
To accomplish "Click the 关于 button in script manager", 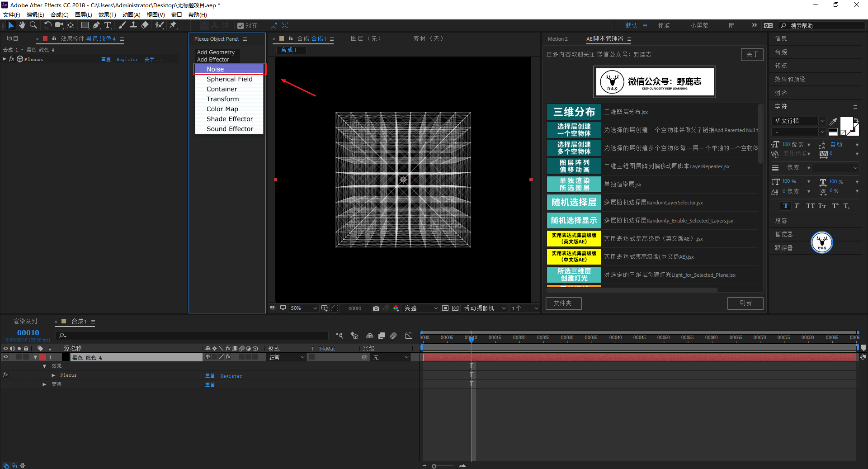I will tap(752, 54).
